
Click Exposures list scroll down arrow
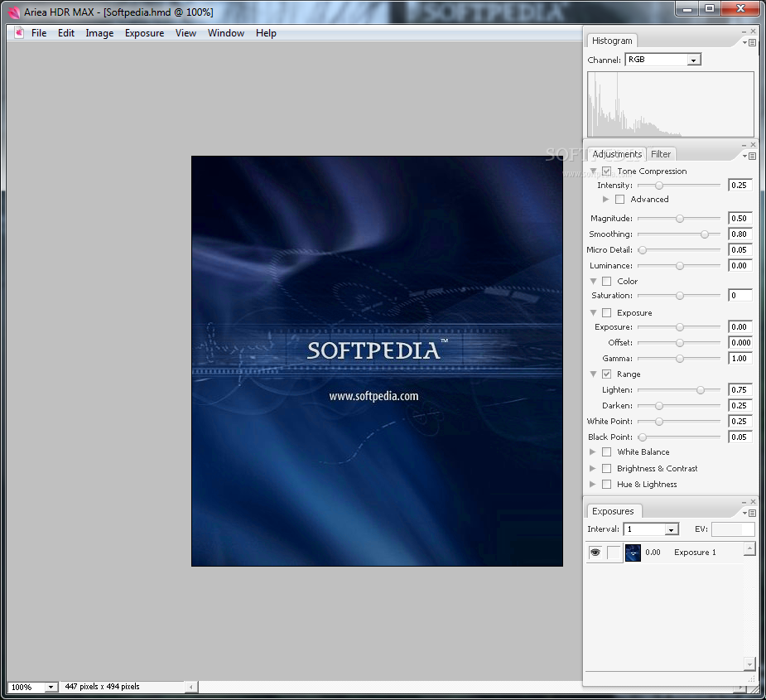coord(749,664)
